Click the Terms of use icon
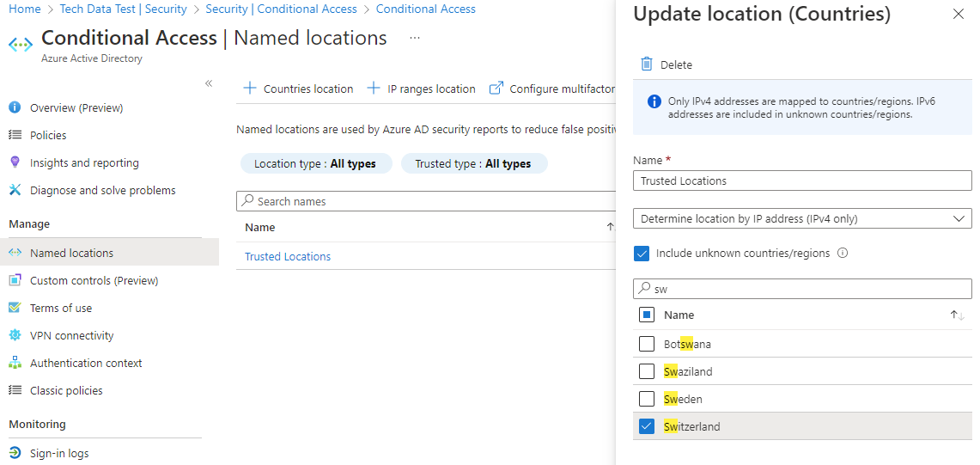The image size is (980, 465). pyautogui.click(x=15, y=308)
